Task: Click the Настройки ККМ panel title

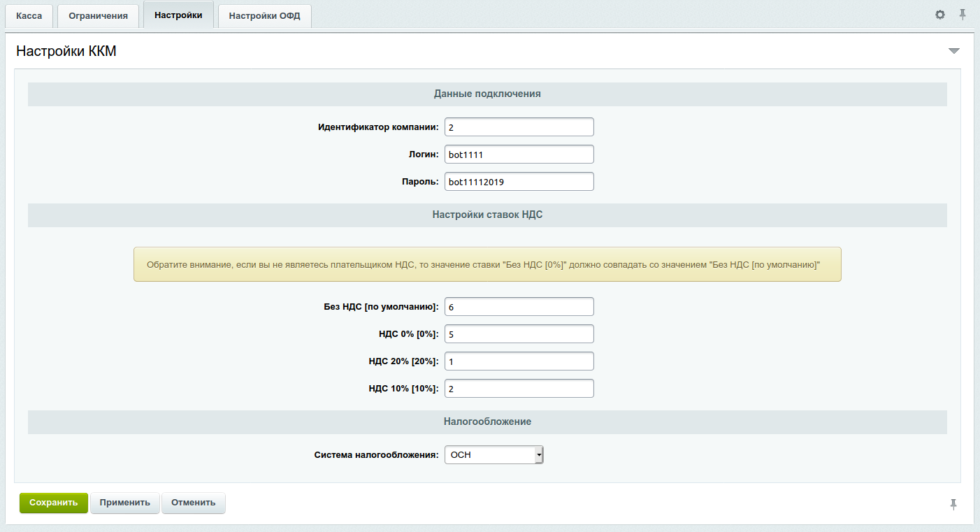Action: coord(66,51)
